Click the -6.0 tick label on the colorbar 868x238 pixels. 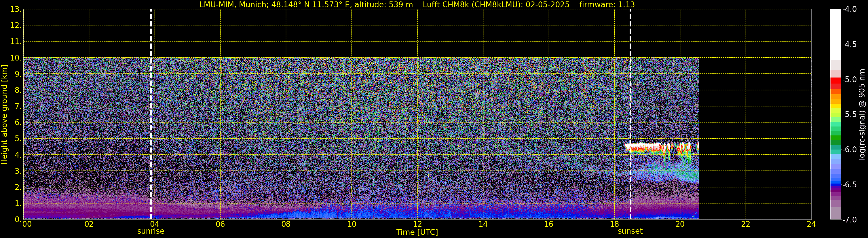[x=849, y=149]
